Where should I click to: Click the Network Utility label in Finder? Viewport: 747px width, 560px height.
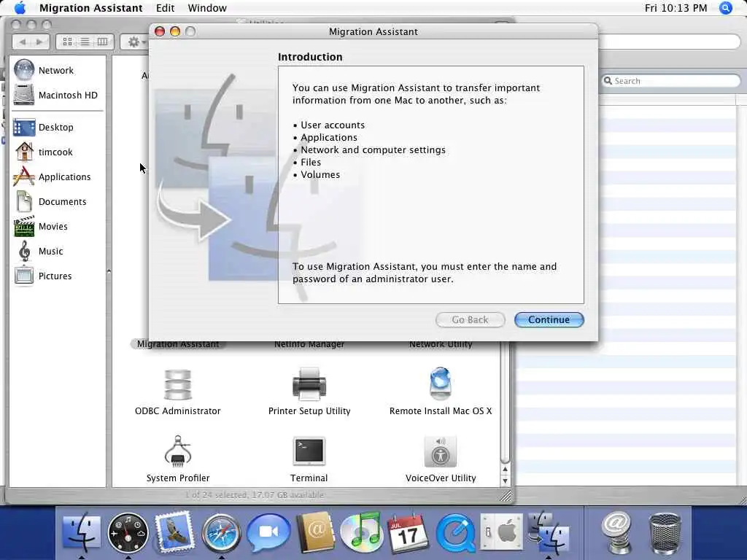tap(440, 344)
